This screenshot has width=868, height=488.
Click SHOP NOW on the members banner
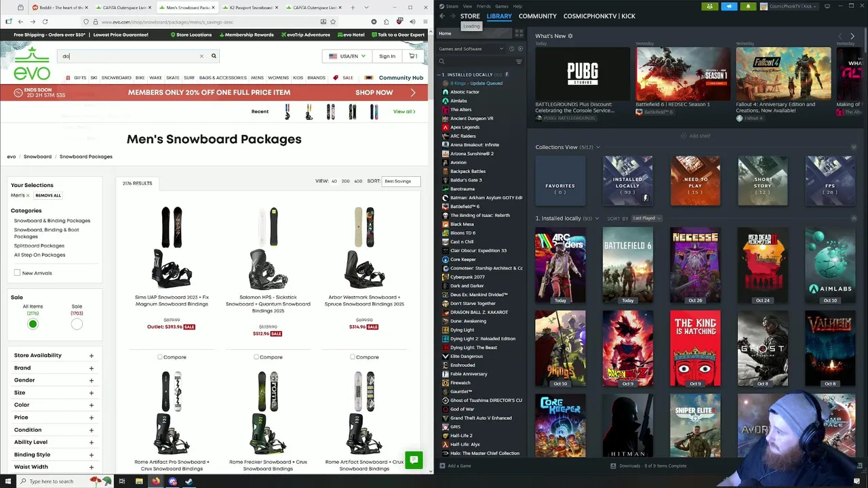click(x=374, y=92)
